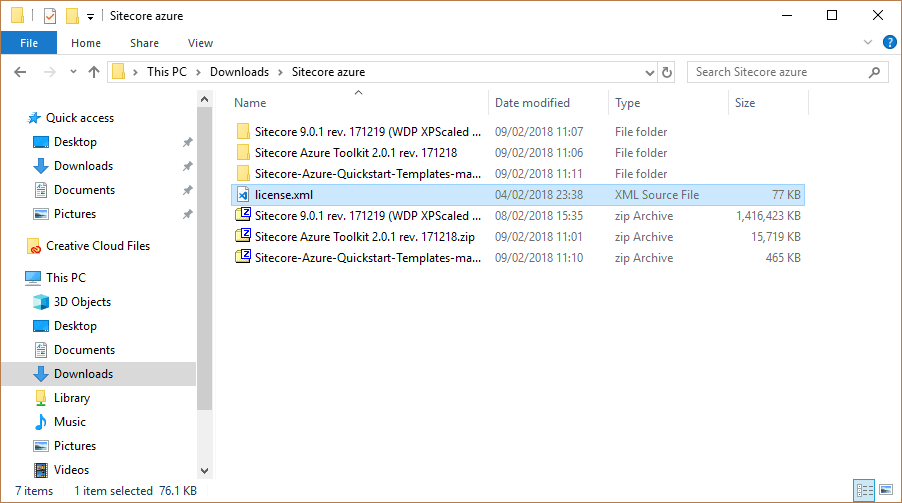
Task: Click the pin icon beside pinned Documents
Action: click(x=188, y=190)
